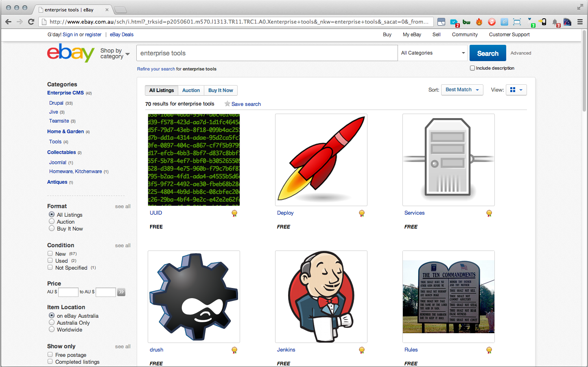Screen dimensions: 588x367
Task: Open the Enterprise CMS category link
Action: click(66, 93)
